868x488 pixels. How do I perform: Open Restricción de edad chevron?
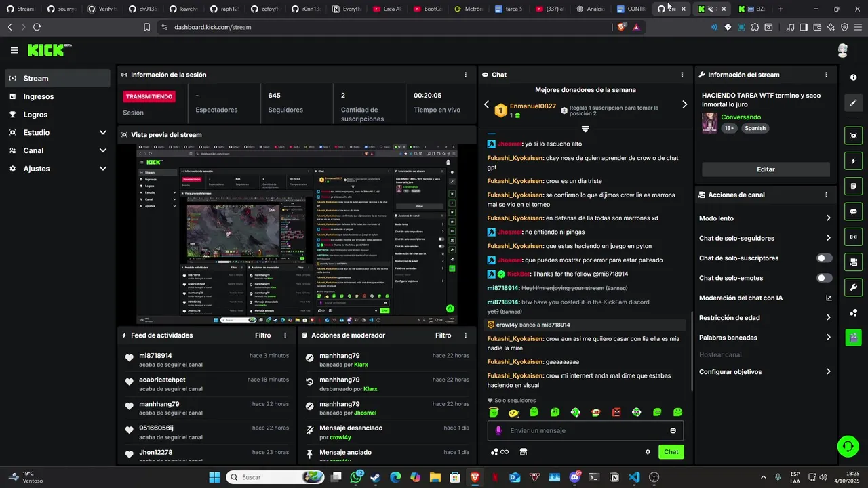click(828, 317)
